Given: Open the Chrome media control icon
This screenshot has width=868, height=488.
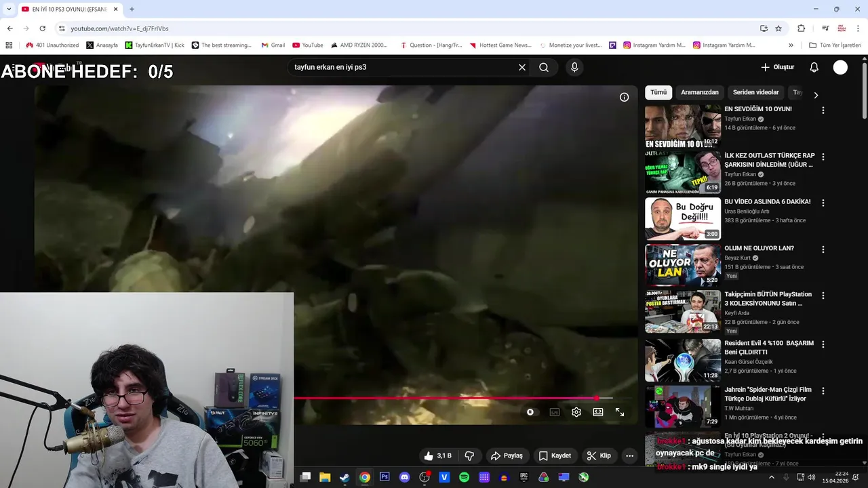Looking at the screenshot, I should click(x=825, y=28).
